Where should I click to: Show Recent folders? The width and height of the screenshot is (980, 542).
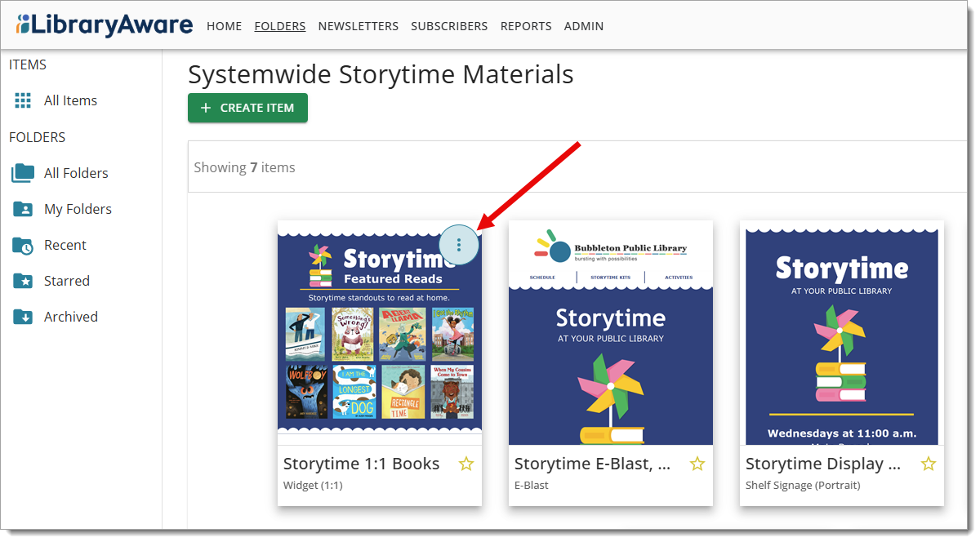coord(65,245)
